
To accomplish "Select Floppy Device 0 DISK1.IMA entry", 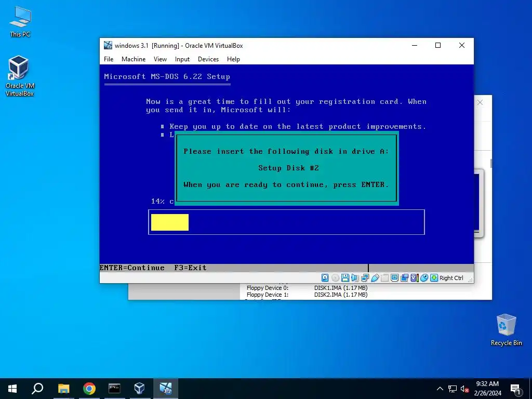I will pos(307,288).
